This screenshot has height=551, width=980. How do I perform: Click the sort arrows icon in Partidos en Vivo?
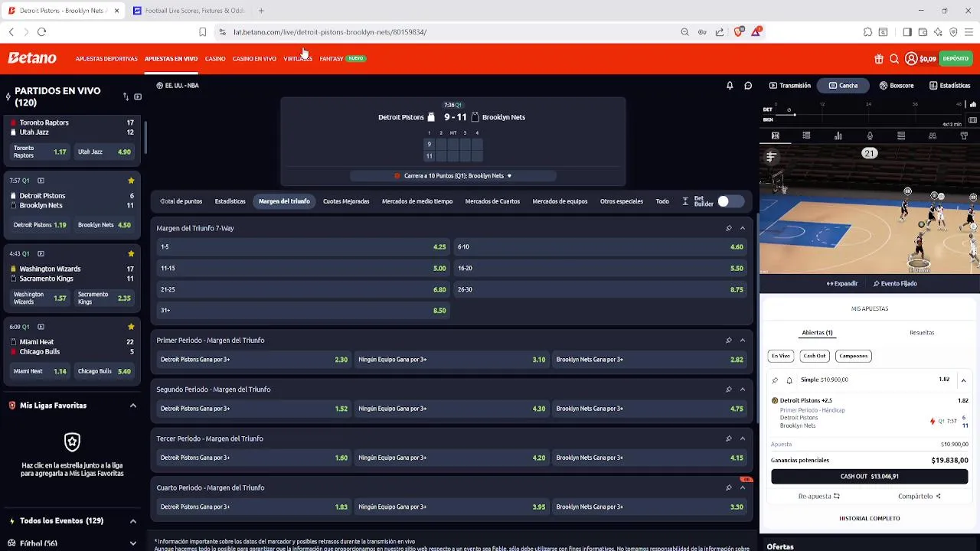[126, 96]
